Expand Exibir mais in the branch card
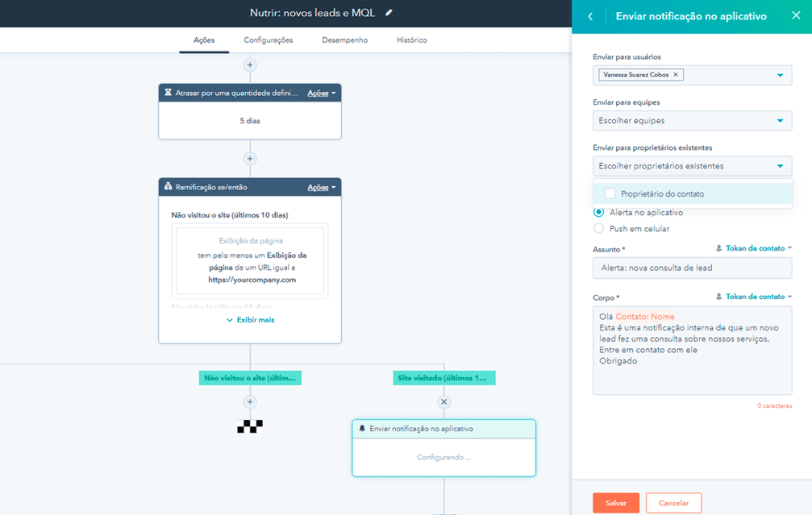Image resolution: width=812 pixels, height=515 pixels. pos(250,320)
